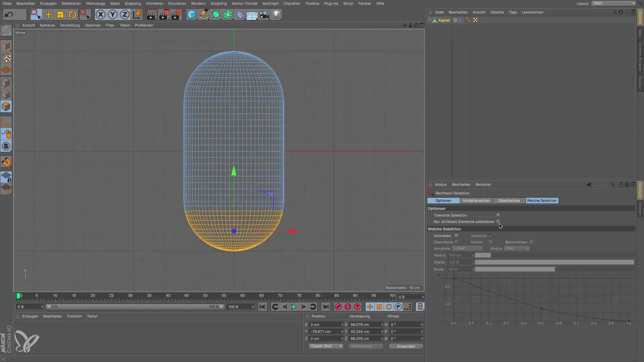Toggle Nur sichtbare Elemente selektieren checkbox
The height and width of the screenshot is (362, 644).
pyautogui.click(x=498, y=222)
